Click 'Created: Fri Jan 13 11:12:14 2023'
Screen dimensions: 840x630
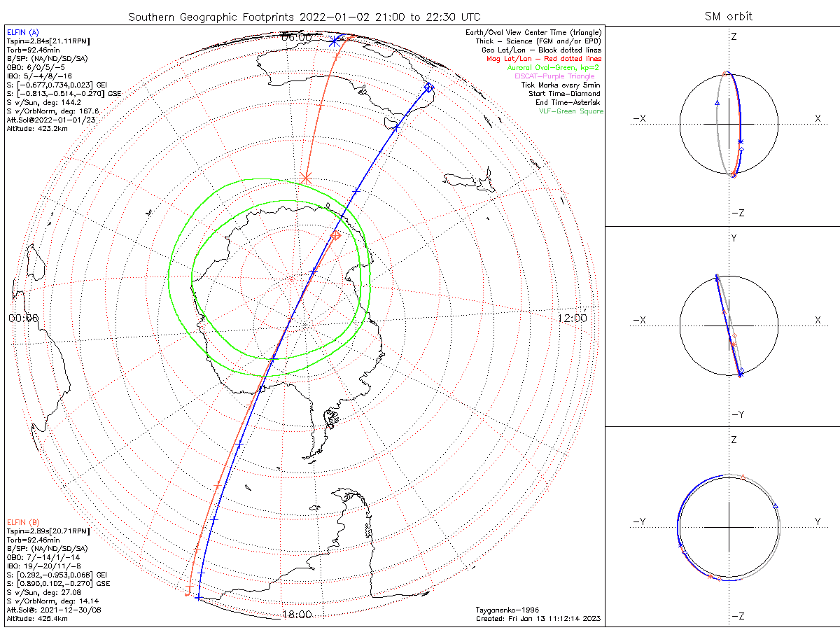tap(538, 619)
